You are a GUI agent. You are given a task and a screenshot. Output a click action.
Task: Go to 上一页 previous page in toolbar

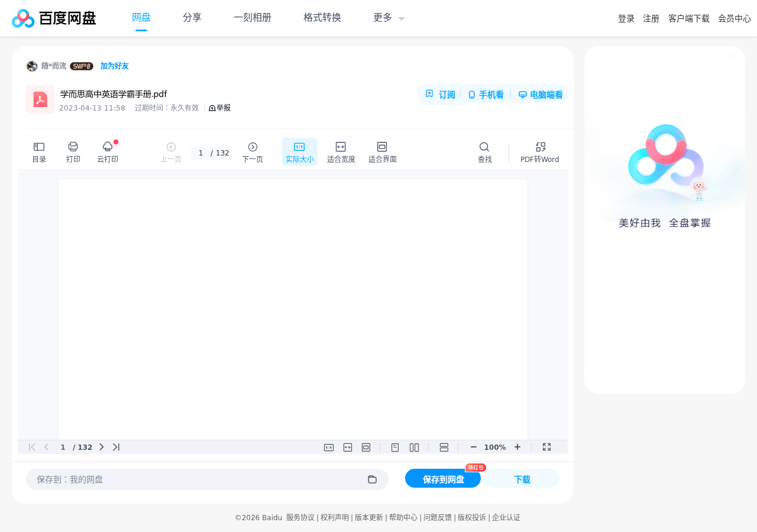[171, 153]
